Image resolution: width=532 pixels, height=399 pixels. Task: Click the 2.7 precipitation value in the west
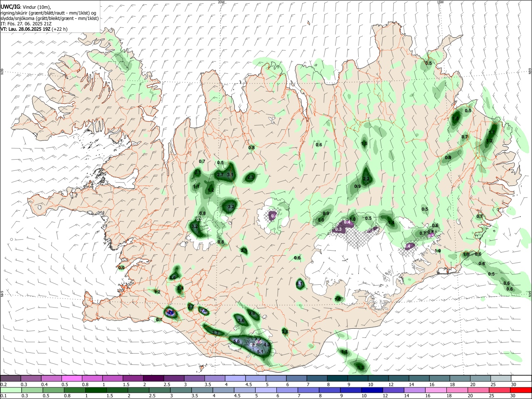(220, 175)
